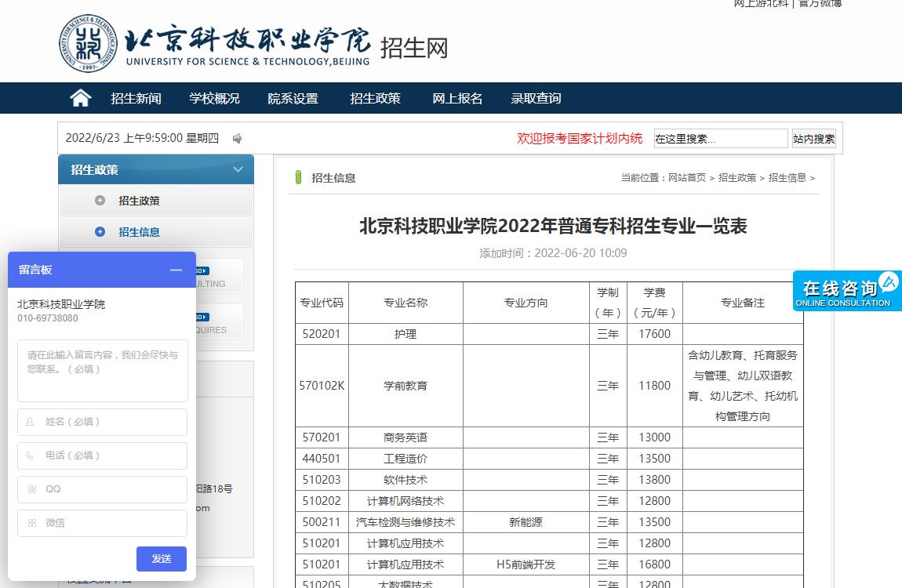Screen dimensions: 902x588
Task: Click the 护理 major name cell
Action: (x=406, y=334)
